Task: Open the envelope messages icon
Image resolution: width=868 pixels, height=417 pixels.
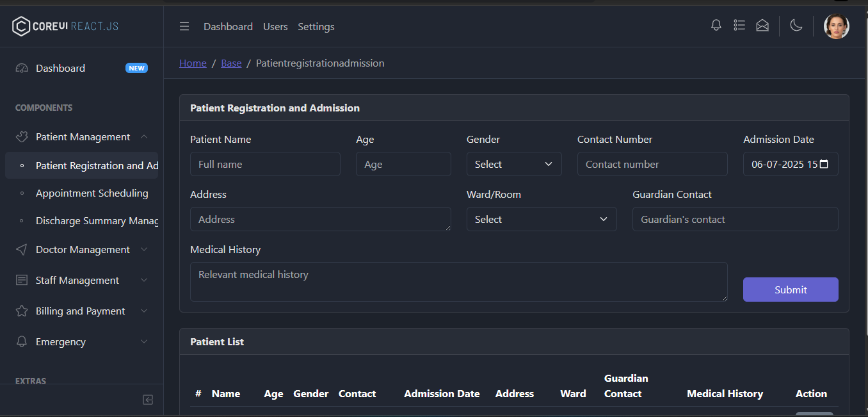Action: tap(762, 26)
